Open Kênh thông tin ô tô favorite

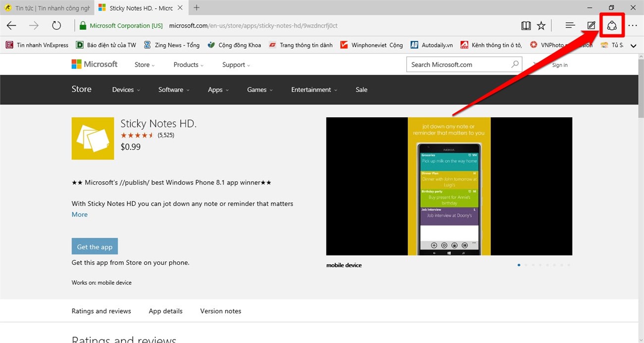(491, 45)
